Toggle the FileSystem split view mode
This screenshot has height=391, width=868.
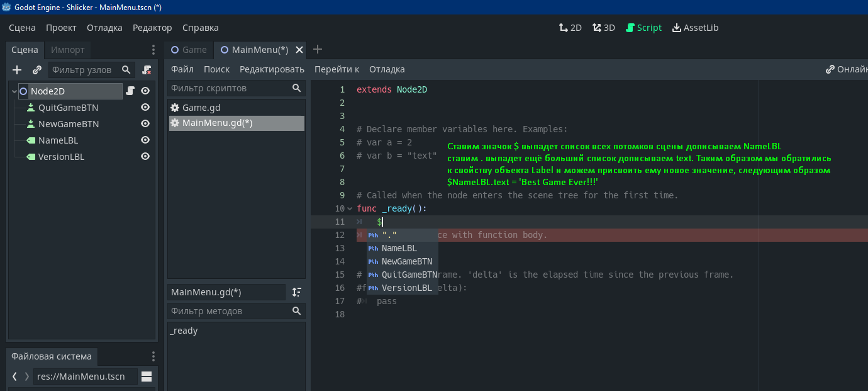147,377
